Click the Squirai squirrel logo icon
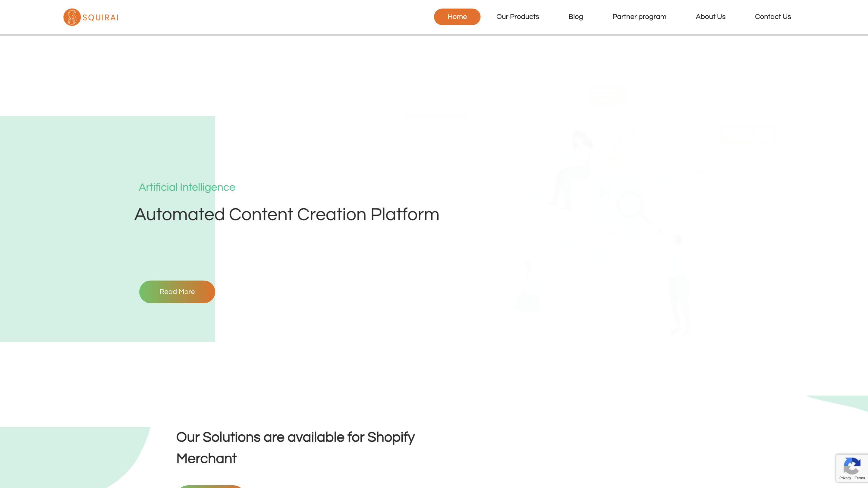Image resolution: width=868 pixels, height=488 pixels. (x=72, y=17)
